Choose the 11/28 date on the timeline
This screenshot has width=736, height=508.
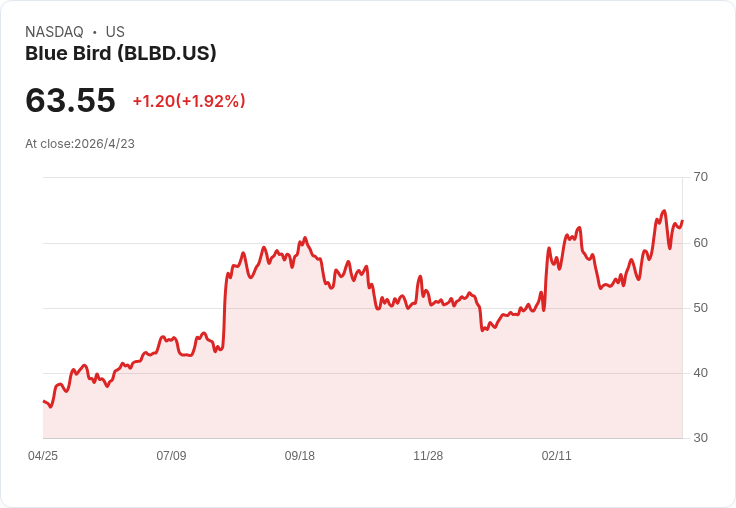coord(428,456)
